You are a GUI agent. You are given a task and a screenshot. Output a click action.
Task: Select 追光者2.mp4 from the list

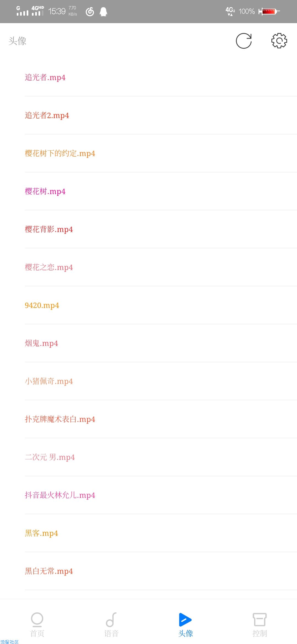tap(161, 115)
